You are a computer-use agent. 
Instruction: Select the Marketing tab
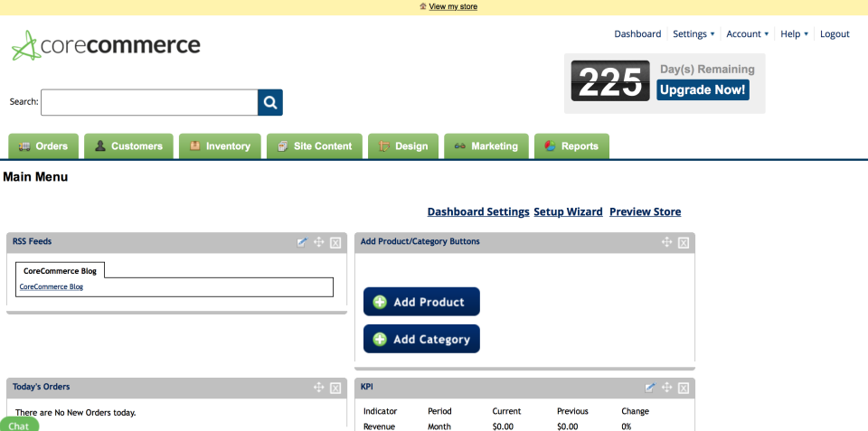tap(486, 146)
